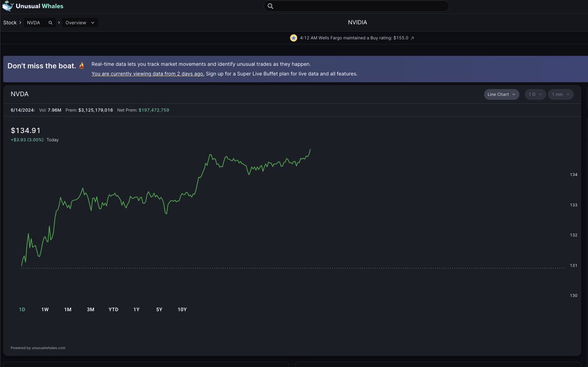588x367 pixels.
Task: Click the Vol 7.96M stat
Action: tap(50, 110)
